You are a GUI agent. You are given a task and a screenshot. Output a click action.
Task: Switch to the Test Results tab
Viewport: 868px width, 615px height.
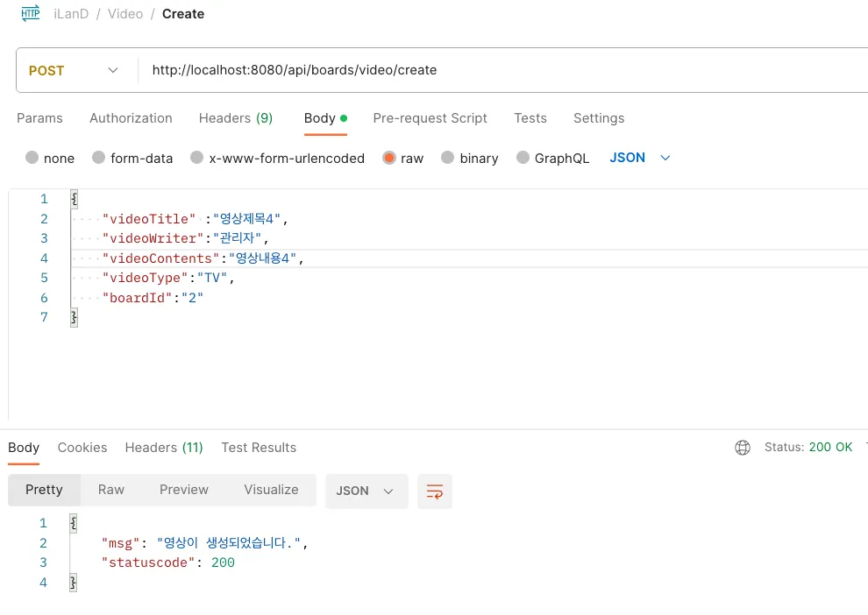[259, 448]
